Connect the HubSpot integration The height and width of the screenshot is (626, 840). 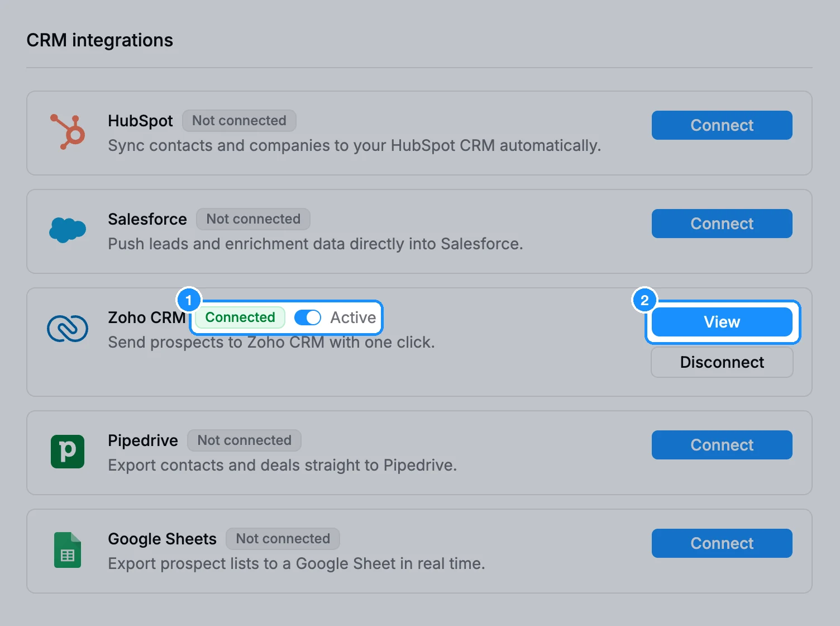(x=722, y=125)
